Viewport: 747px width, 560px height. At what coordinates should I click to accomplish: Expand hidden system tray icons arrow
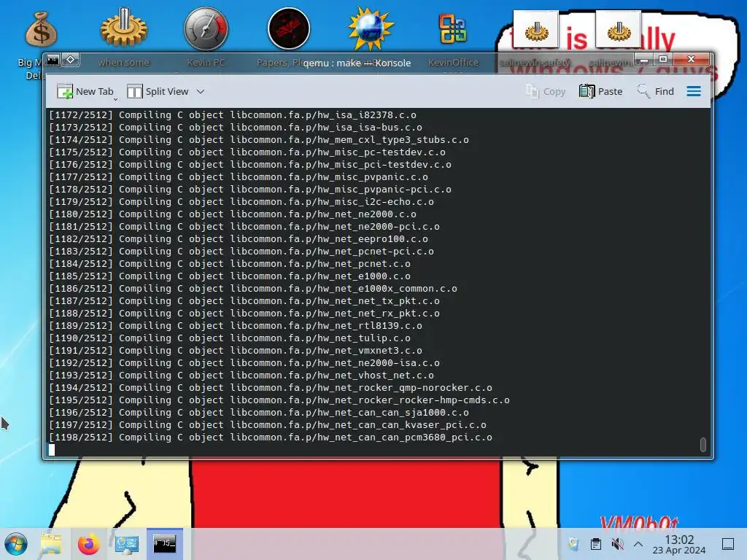(x=638, y=544)
